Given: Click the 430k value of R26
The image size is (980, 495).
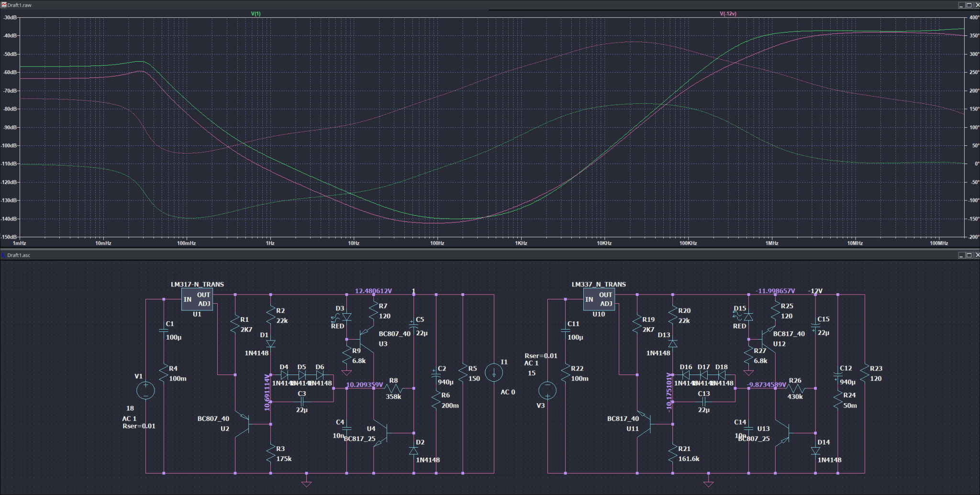Looking at the screenshot, I should pyautogui.click(x=795, y=396).
